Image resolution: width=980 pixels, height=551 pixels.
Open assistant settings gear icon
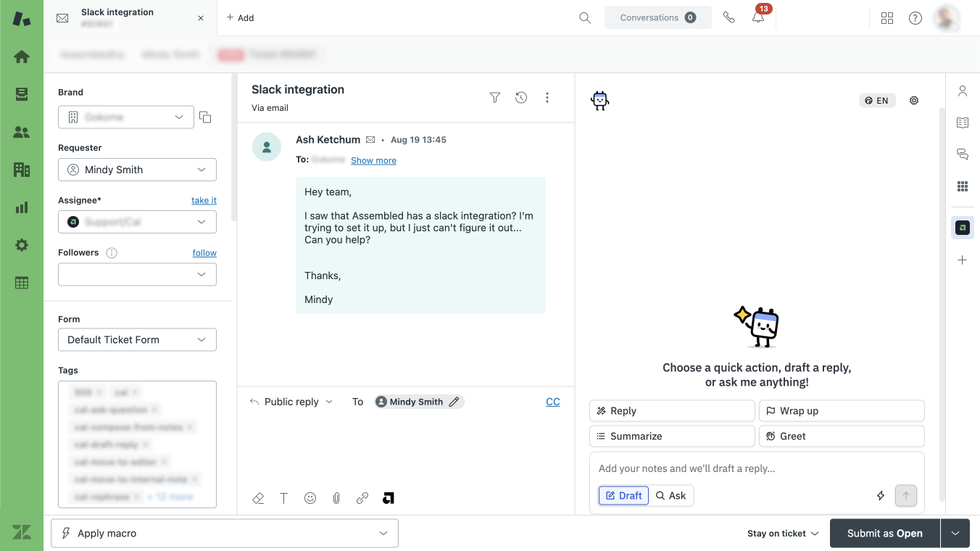pyautogui.click(x=914, y=101)
